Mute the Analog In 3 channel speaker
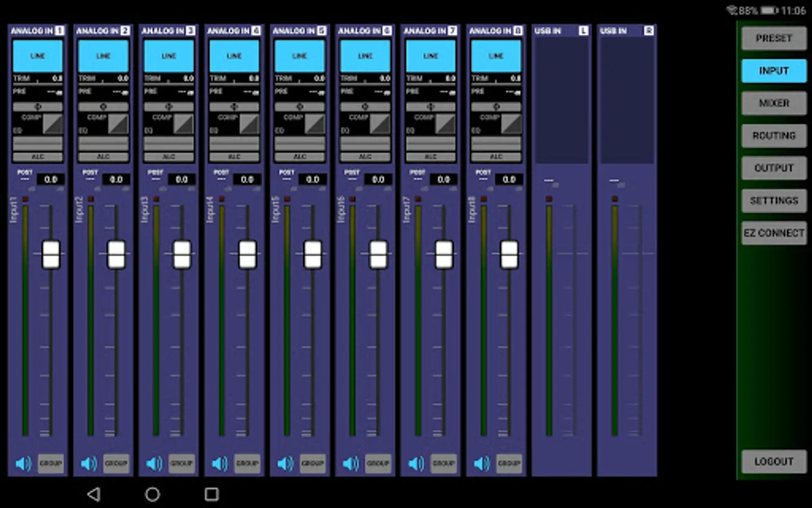Screen dimensions: 812x508 point(154,463)
